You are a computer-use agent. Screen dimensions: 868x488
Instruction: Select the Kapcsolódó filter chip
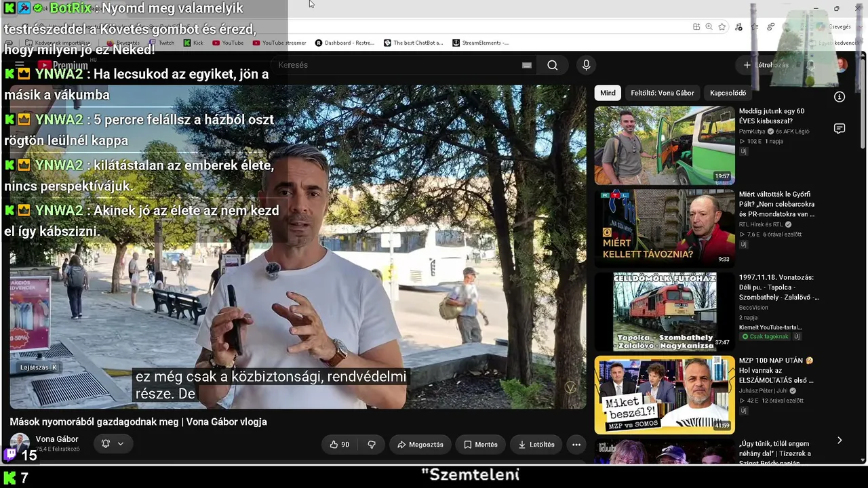pos(728,93)
